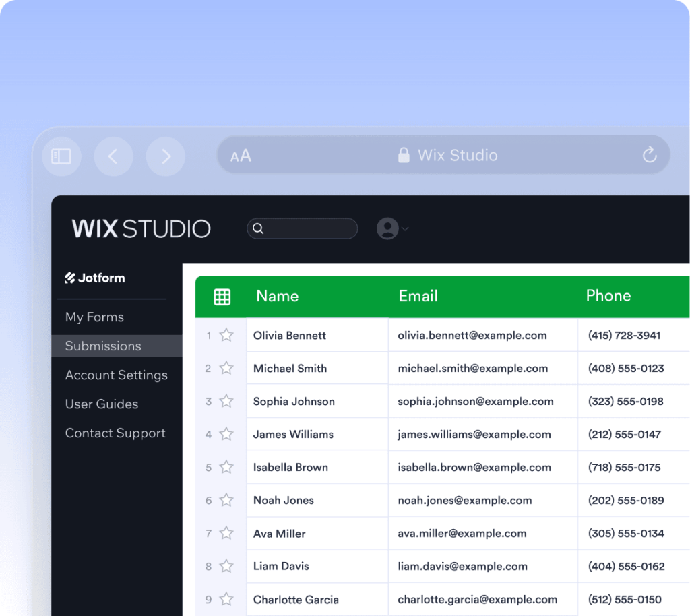Star the Liam Davis row
690x616 pixels.
click(x=226, y=566)
